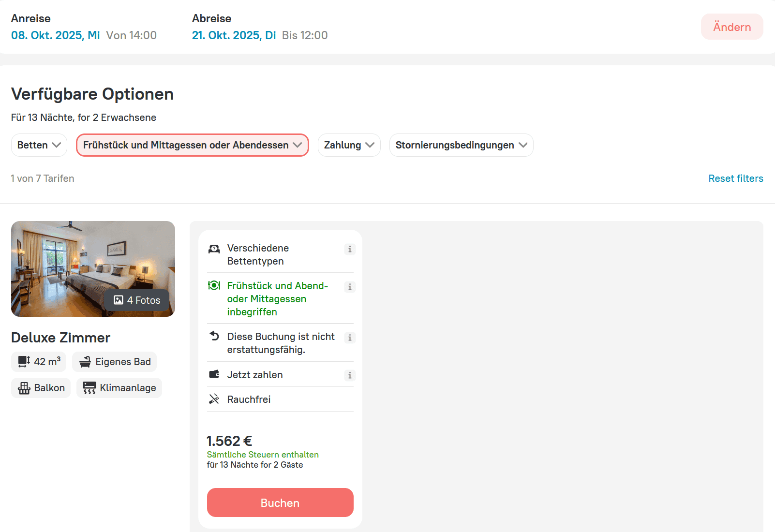Click the Reset filters link
775x532 pixels.
735,178
